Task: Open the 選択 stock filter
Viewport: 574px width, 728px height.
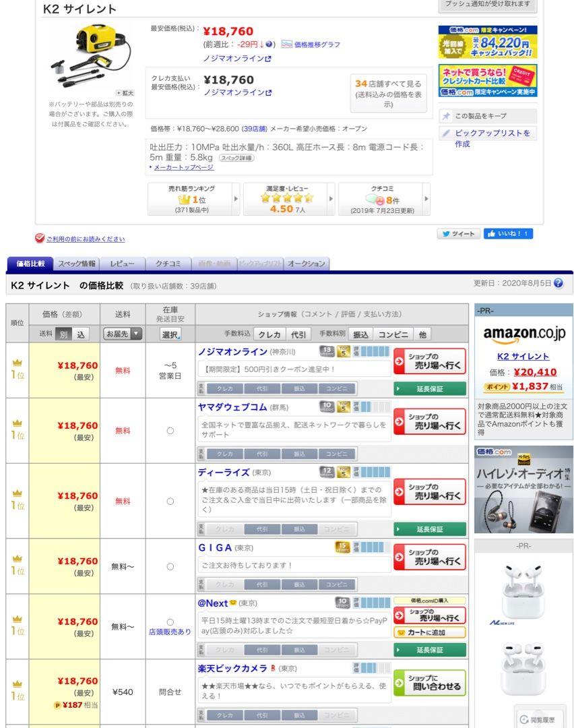Action: 170,334
